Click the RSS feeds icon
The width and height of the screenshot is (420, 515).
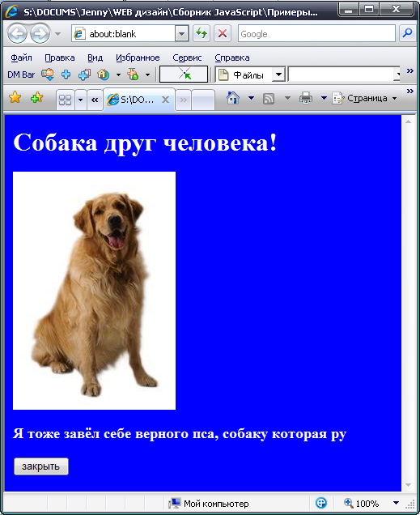coord(269,99)
